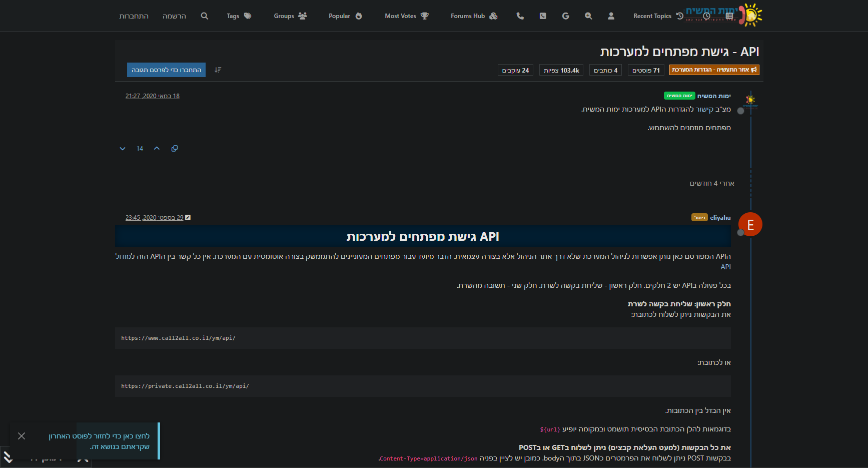Click the התחברו כדי לפרסם תגובה button

pos(166,70)
